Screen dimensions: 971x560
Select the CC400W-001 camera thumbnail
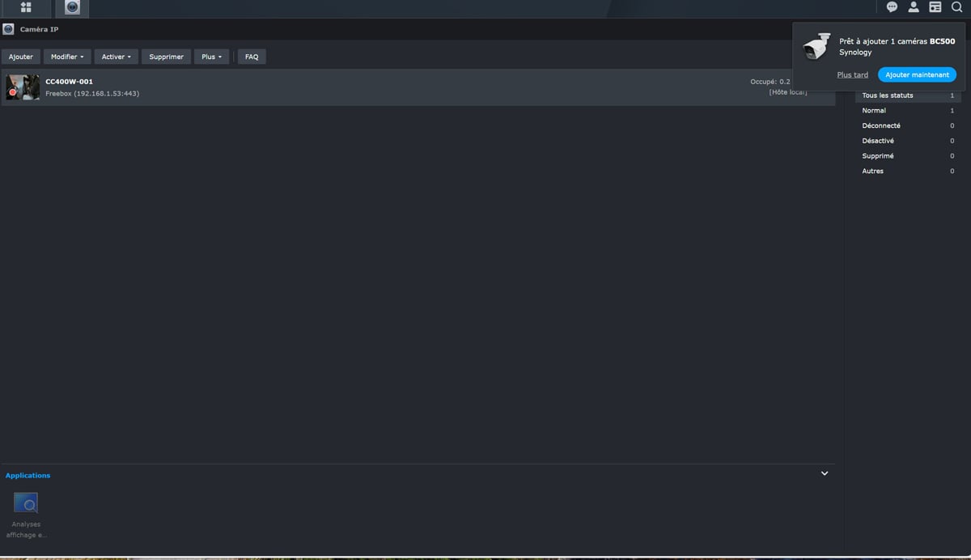point(23,87)
